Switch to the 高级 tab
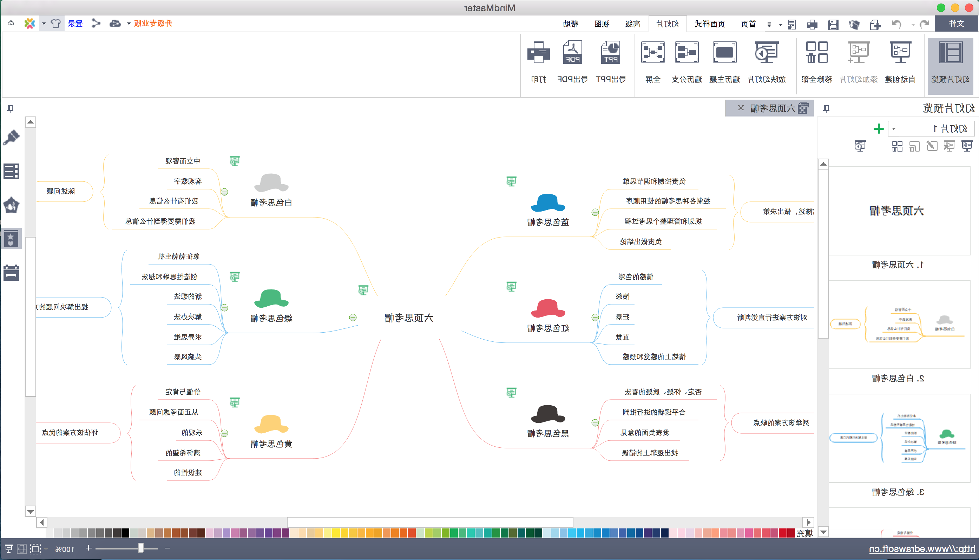The image size is (979, 560). 632,24
